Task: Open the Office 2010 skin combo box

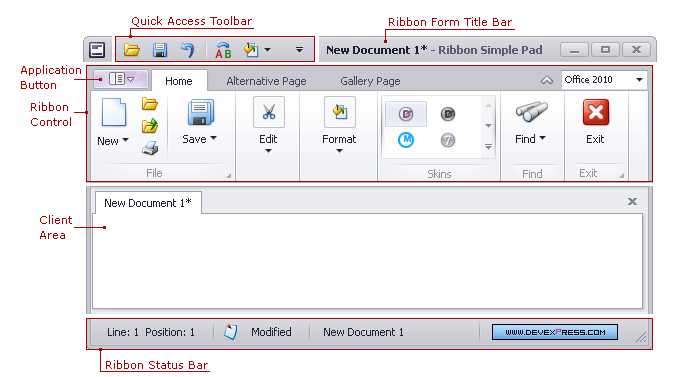Action: 604,80
